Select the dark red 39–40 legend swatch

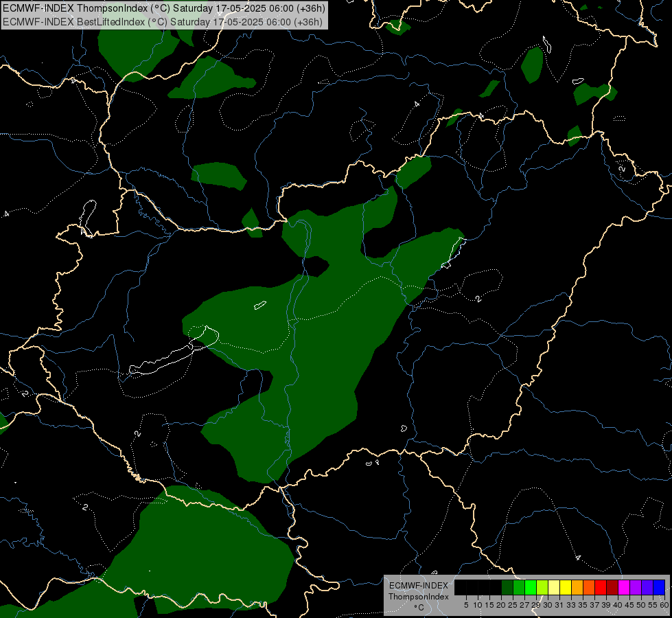point(612,587)
